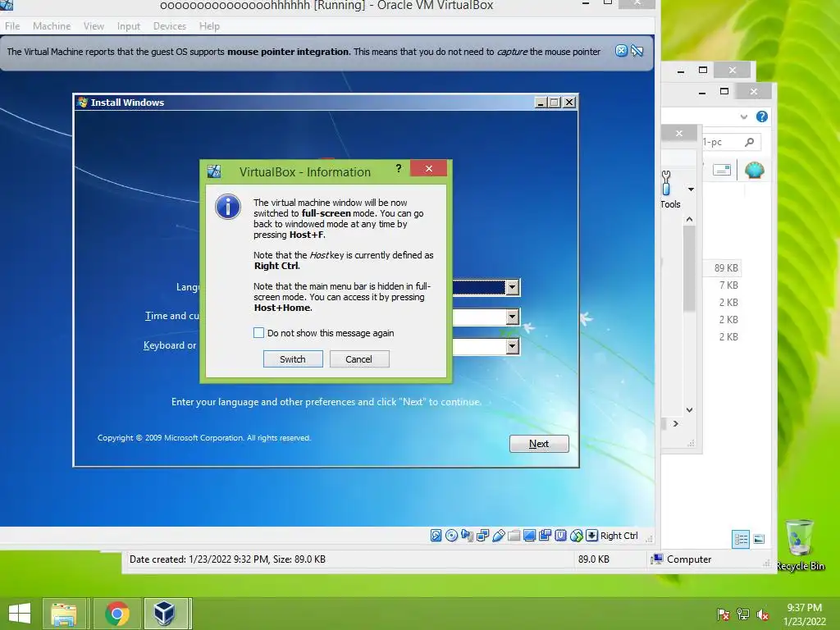Click the 7 KB size entry
This screenshot has width=840, height=630.
[x=728, y=285]
